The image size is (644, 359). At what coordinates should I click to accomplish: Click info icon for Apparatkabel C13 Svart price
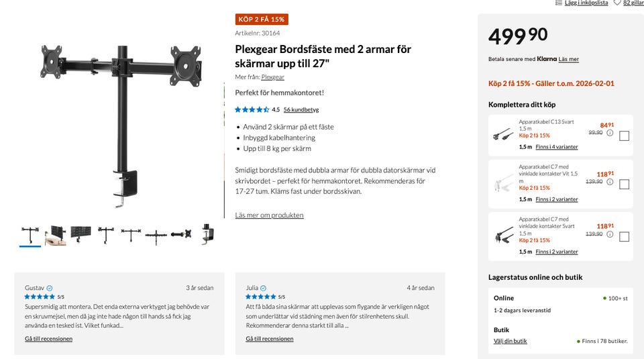point(610,133)
